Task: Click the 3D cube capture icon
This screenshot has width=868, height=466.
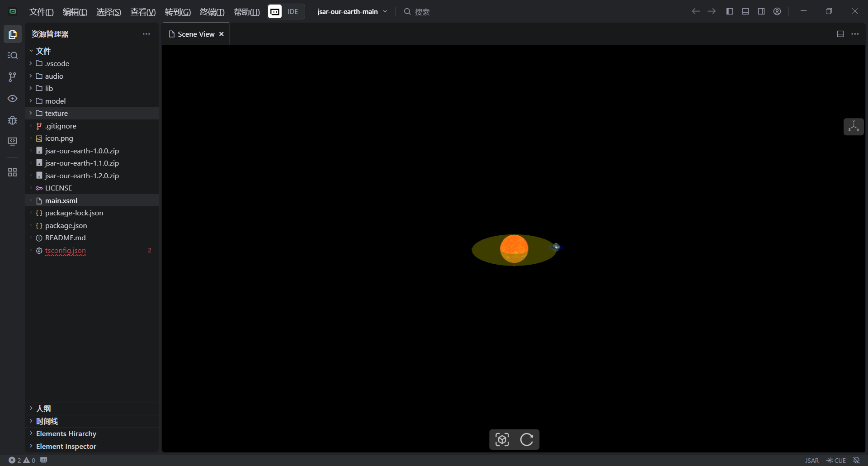Action: (x=502, y=439)
